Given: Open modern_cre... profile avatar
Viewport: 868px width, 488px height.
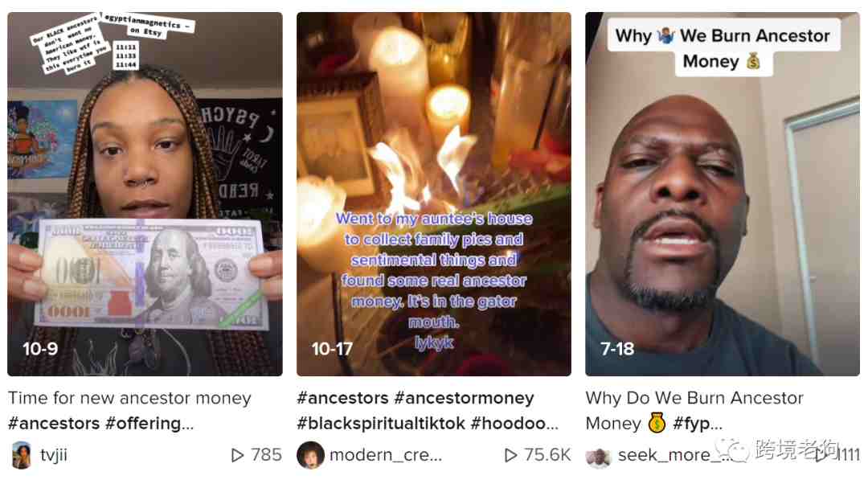Looking at the screenshot, I should pos(310,455).
